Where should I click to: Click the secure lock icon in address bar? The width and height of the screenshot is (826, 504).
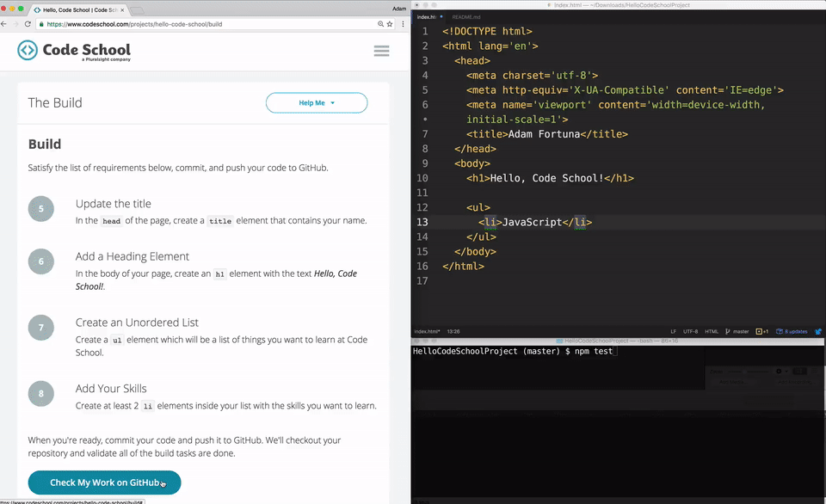(41, 24)
